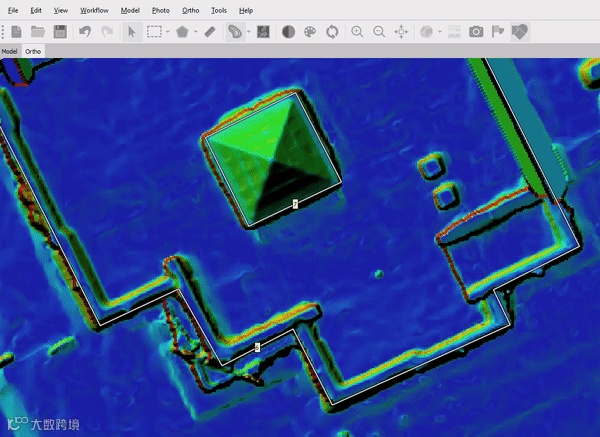Toggle the half-circle hillshading icon
600x437 pixels.
click(288, 32)
